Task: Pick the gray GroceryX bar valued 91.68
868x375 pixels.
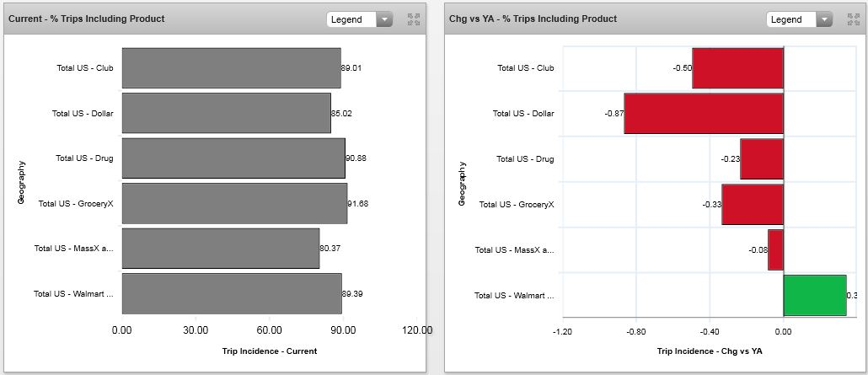Action: pyautogui.click(x=234, y=203)
